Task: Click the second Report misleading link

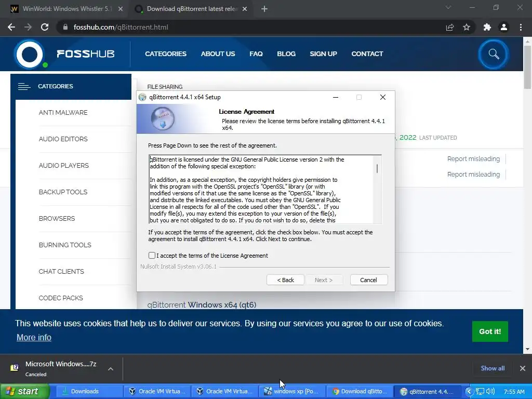Action: pos(473,175)
